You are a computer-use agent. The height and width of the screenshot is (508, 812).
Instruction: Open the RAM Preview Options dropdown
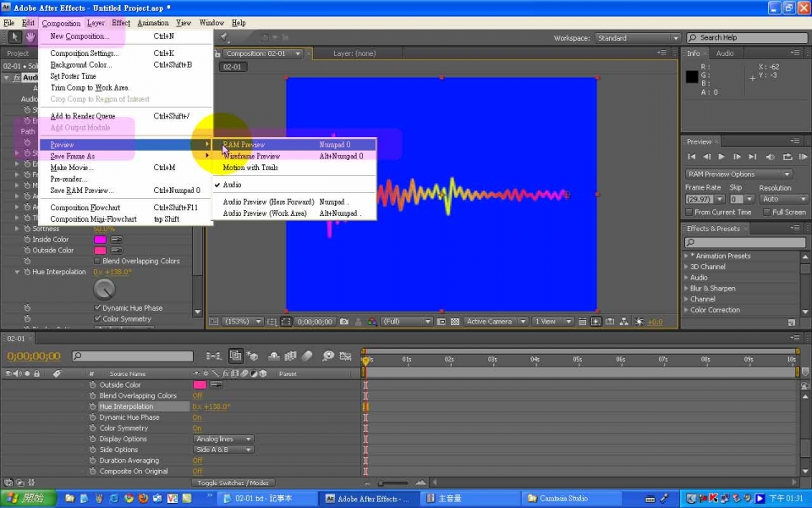point(738,174)
